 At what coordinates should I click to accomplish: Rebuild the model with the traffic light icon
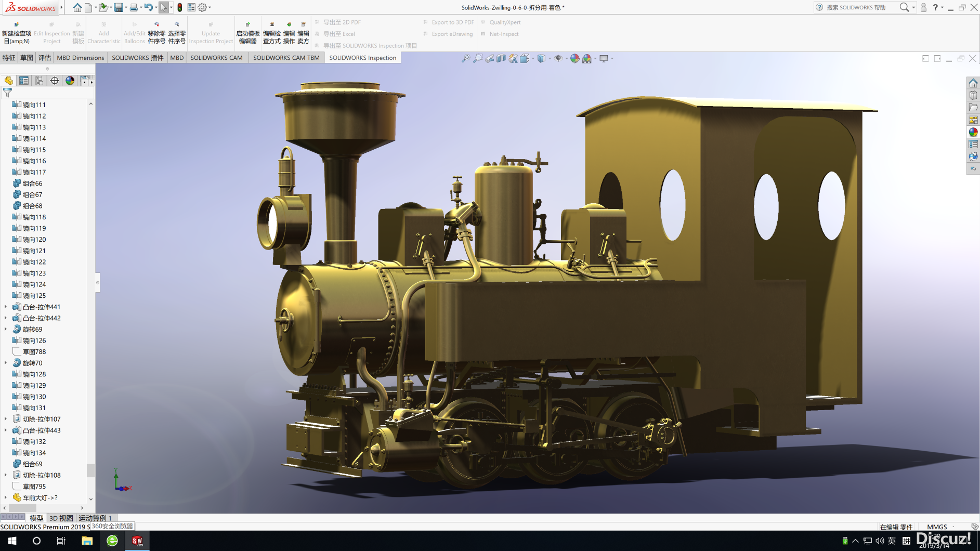pyautogui.click(x=179, y=7)
